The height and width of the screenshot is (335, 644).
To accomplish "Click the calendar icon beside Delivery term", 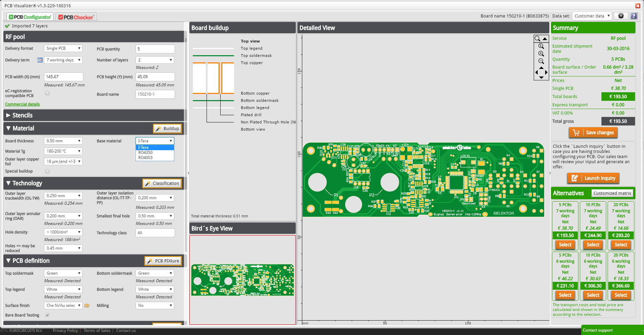I will click(x=40, y=60).
